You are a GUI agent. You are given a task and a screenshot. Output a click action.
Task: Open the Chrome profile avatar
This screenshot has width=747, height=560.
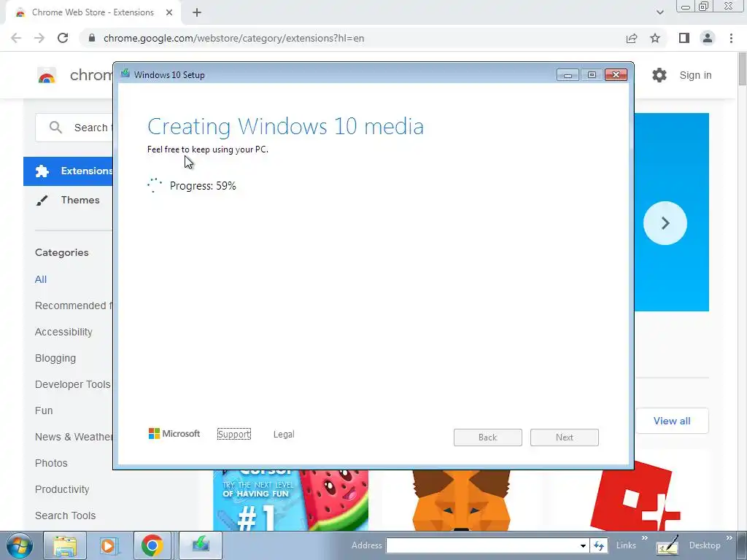[x=708, y=38]
